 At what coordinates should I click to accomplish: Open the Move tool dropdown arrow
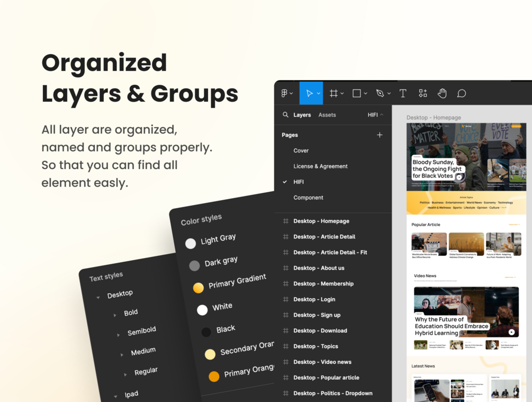[x=319, y=93]
